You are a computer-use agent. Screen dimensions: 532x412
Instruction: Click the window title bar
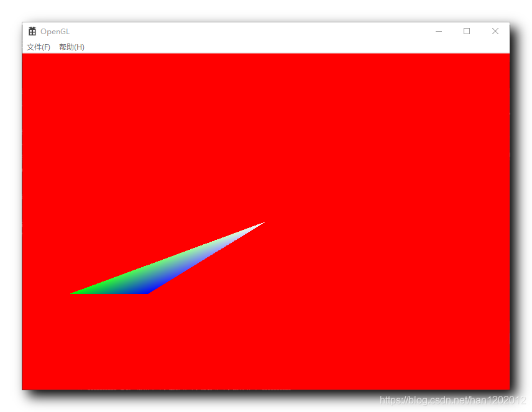[x=249, y=31]
